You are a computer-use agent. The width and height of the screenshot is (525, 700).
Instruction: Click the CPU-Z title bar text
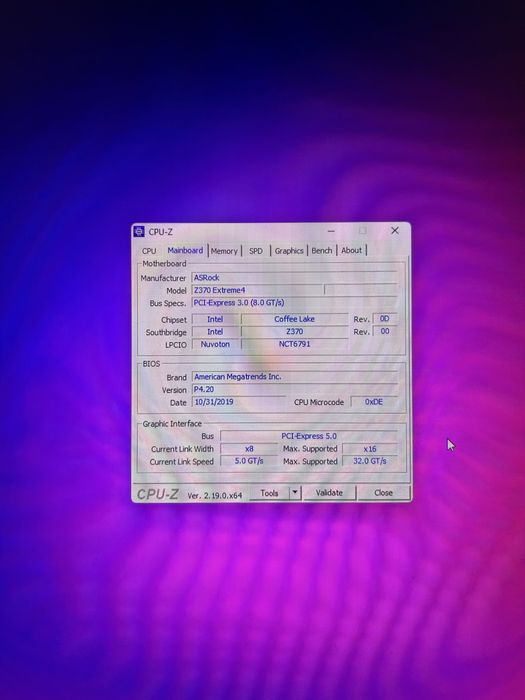(160, 232)
